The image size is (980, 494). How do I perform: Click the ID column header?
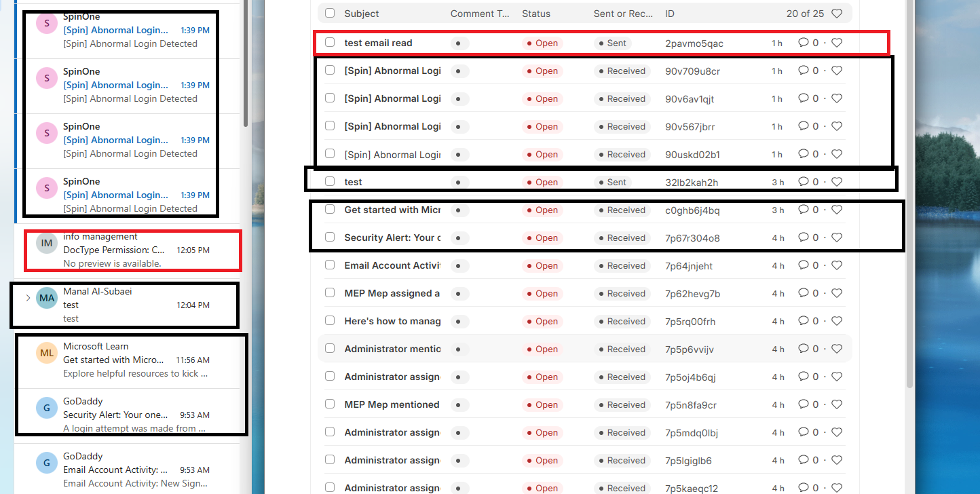tap(670, 14)
